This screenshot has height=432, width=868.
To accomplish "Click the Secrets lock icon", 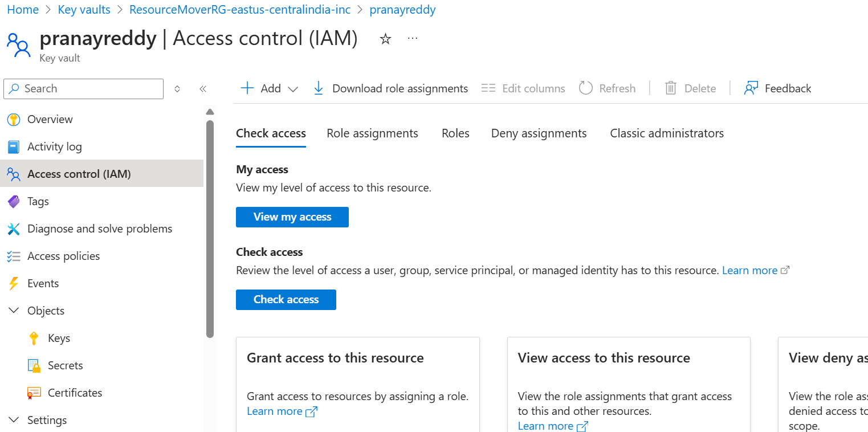I will point(34,366).
